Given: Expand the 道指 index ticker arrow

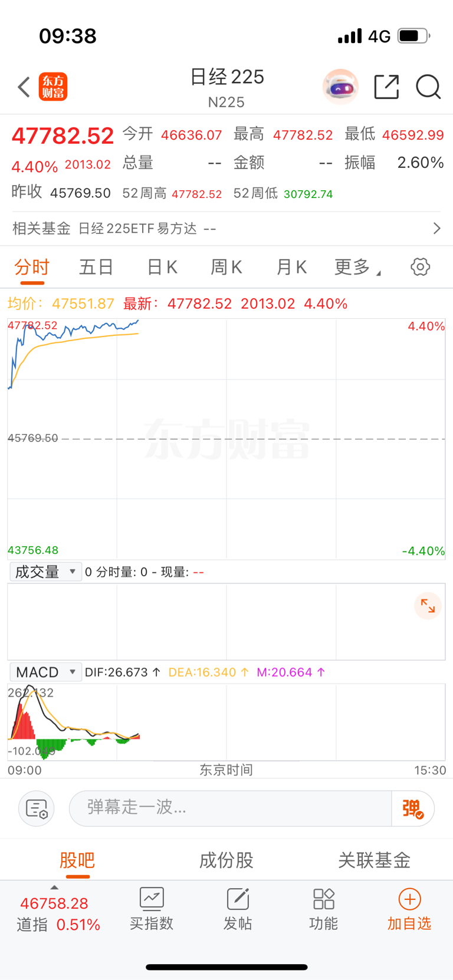Looking at the screenshot, I should pyautogui.click(x=54, y=887).
